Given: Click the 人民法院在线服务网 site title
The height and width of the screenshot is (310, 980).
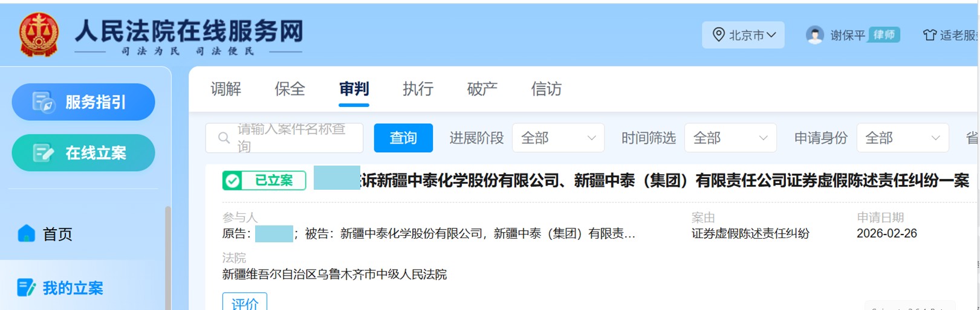Looking at the screenshot, I should tap(189, 30).
